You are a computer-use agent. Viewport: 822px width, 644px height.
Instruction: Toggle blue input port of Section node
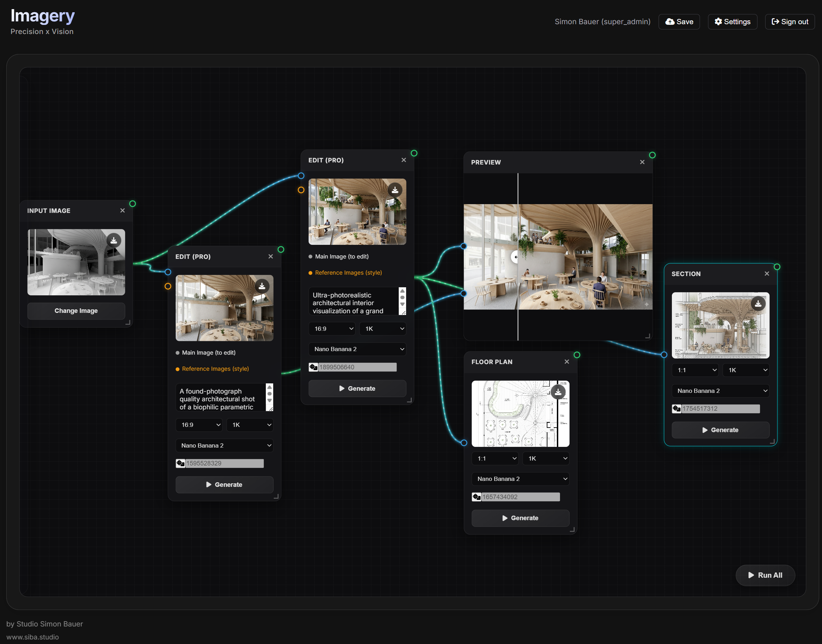pos(664,355)
